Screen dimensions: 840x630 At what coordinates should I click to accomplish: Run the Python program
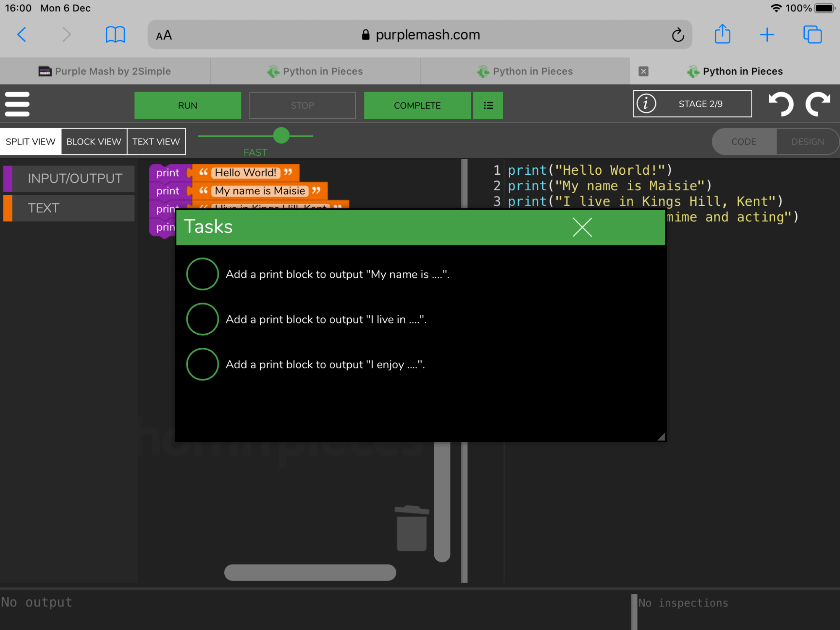tap(188, 105)
